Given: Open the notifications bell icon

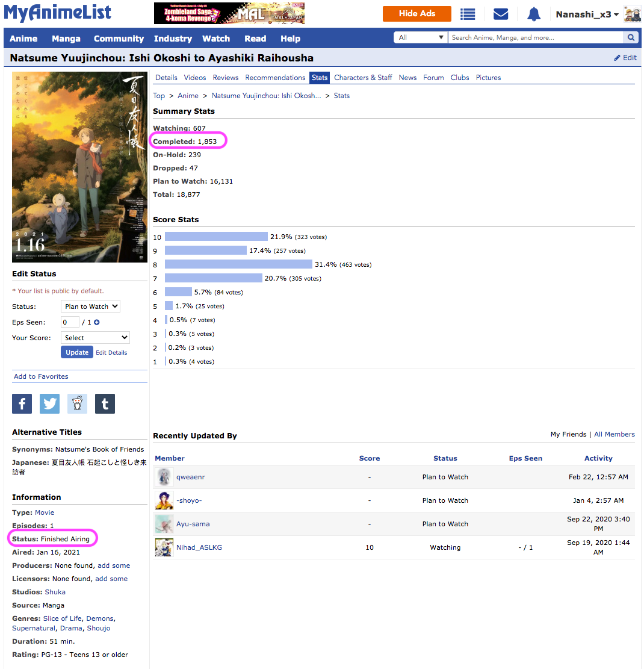Looking at the screenshot, I should (x=533, y=14).
